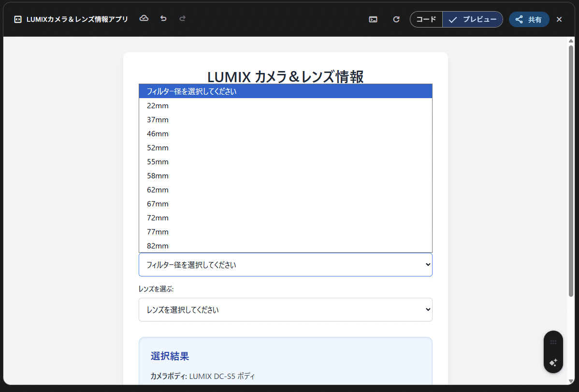This screenshot has height=392, width=579.
Task: Choose 37mm from the filter list
Action: [x=286, y=120]
